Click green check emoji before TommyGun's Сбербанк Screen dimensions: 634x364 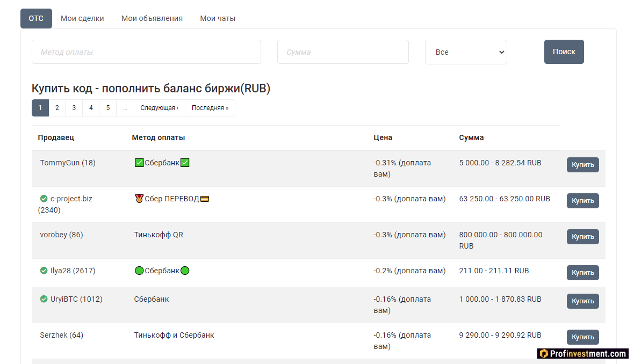tap(139, 163)
